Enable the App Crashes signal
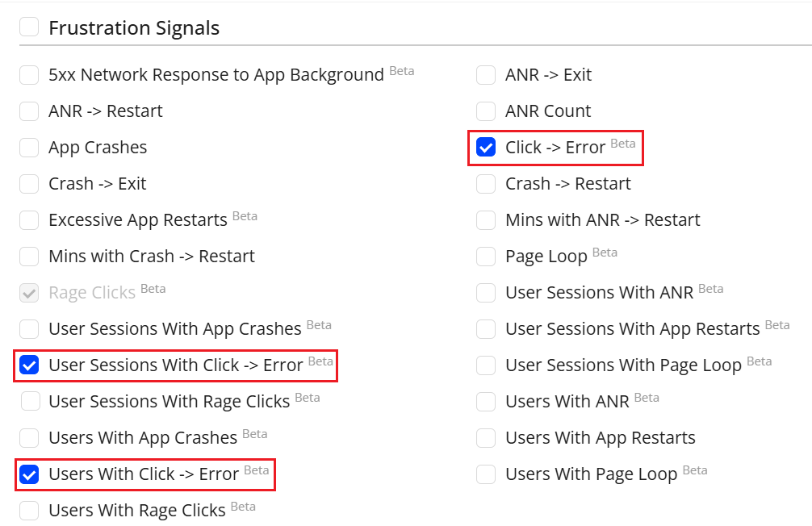 pyautogui.click(x=29, y=148)
